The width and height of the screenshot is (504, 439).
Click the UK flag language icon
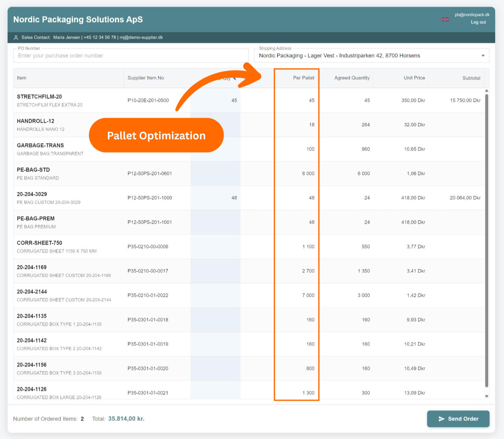point(445,20)
